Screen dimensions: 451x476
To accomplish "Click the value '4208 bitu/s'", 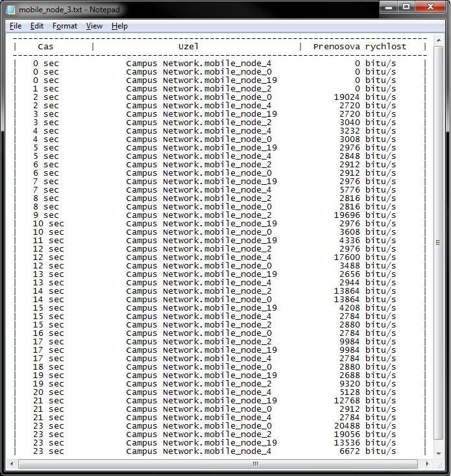I will 367,308.
